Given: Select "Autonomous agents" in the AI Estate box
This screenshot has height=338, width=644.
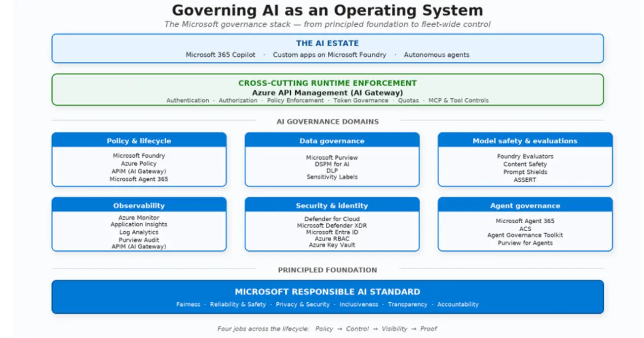Looking at the screenshot, I should pos(437,55).
